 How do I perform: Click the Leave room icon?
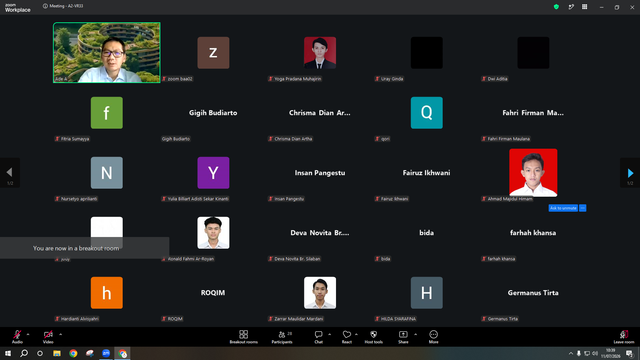tap(624, 337)
